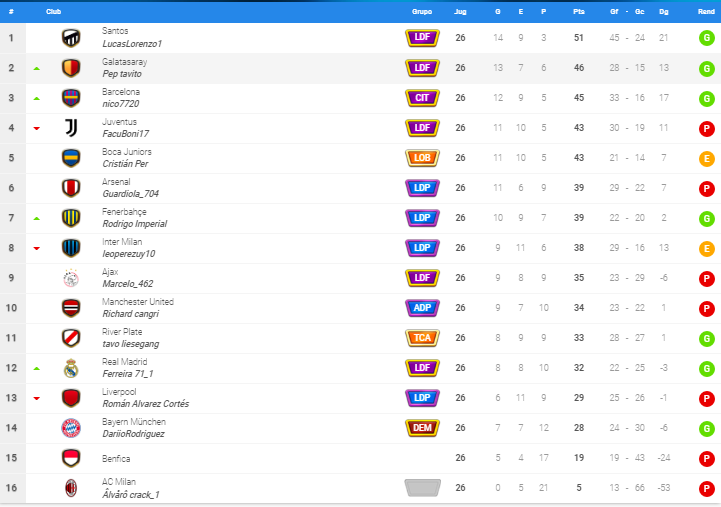Open the Galatasaray club link
Screen dimensions: 721x507
click(x=125, y=62)
